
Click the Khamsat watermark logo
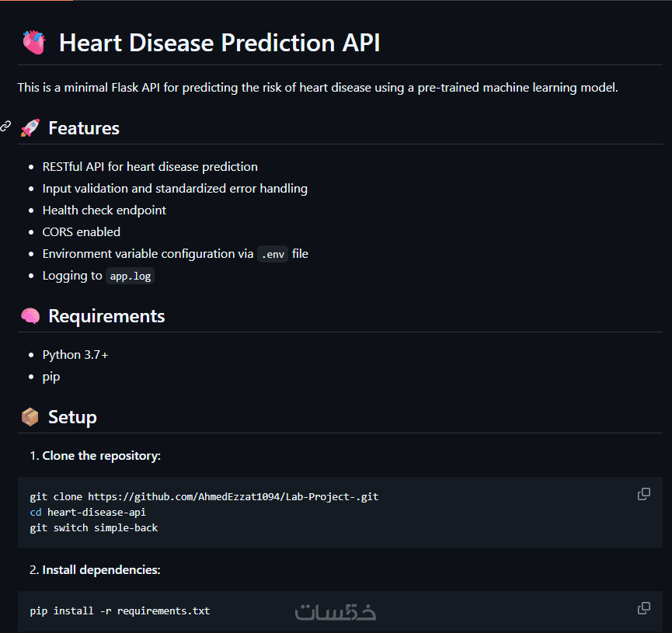pyautogui.click(x=336, y=611)
